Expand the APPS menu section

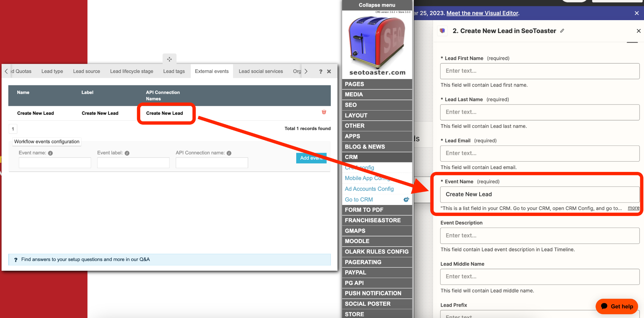tap(377, 136)
